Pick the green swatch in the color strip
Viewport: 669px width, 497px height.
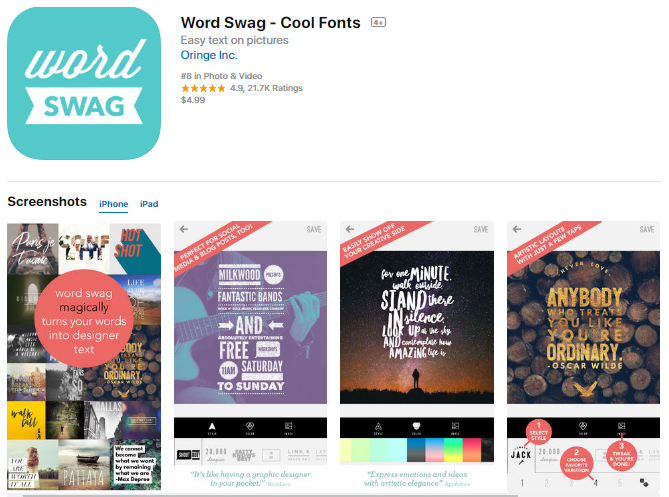point(453,450)
